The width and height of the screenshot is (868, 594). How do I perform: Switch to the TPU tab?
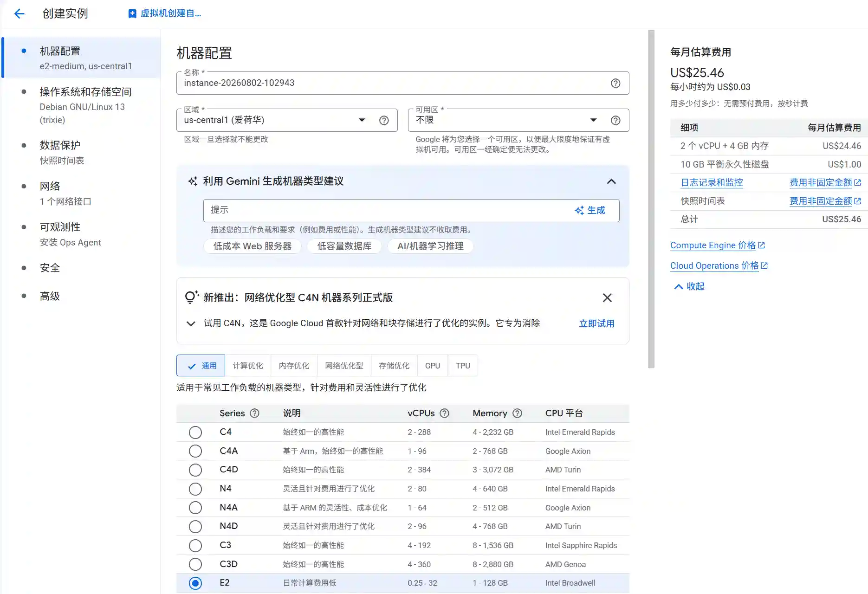(x=463, y=366)
